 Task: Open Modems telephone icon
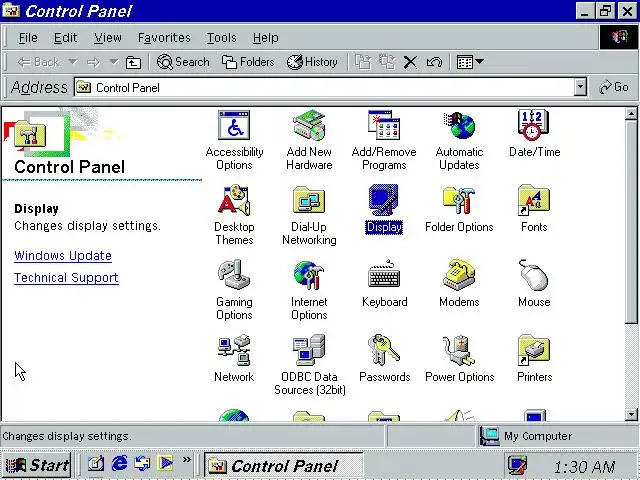459,284
